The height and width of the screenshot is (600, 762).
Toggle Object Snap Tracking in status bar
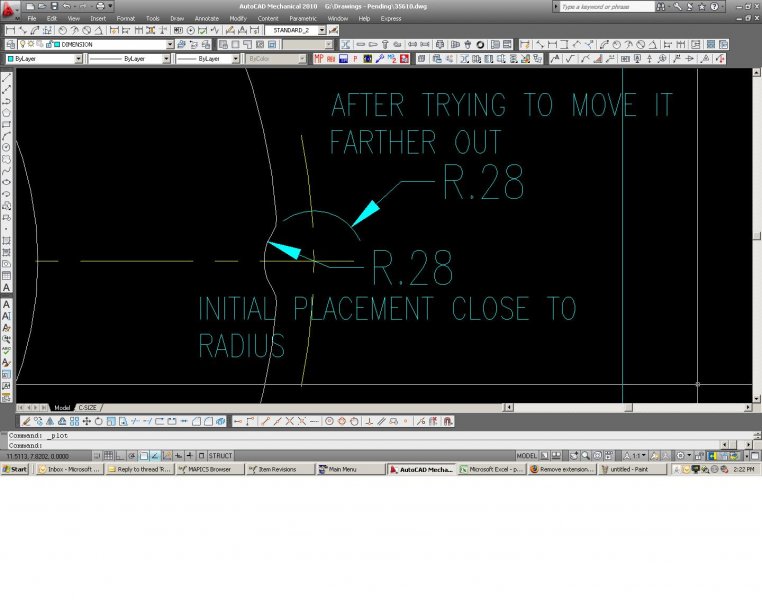click(155, 456)
